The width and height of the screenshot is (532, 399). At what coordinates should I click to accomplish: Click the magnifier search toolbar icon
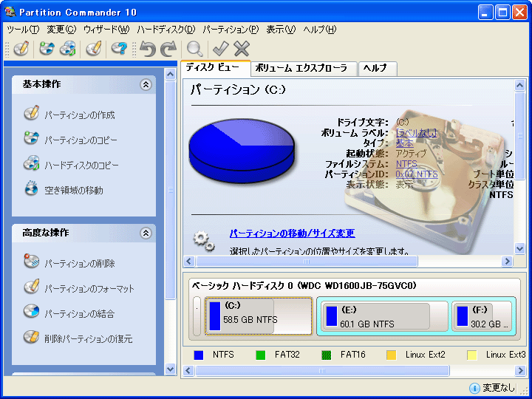195,49
